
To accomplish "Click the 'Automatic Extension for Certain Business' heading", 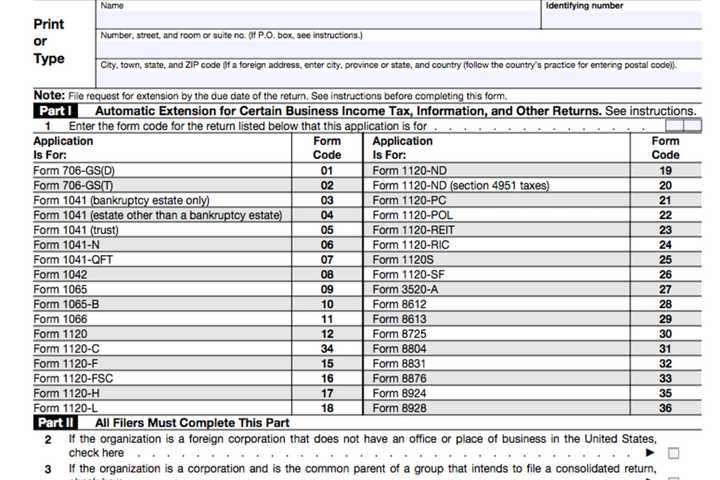I will [348, 111].
